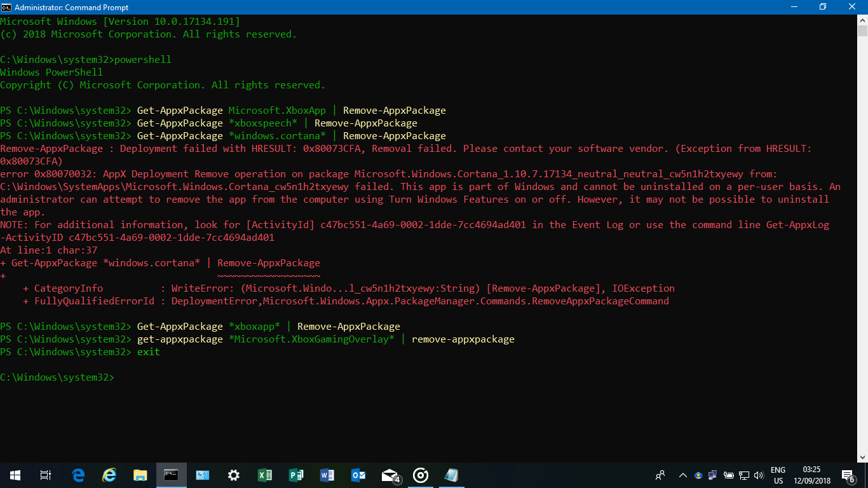Click the scrollbar up arrow
The image size is (868, 488).
pos(862,20)
